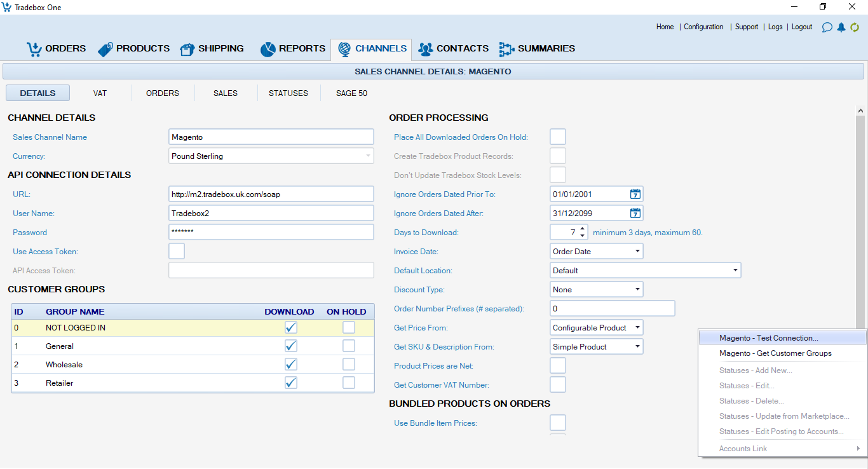868x469 pixels.
Task: Click the API Access Token field
Action: coord(271,270)
